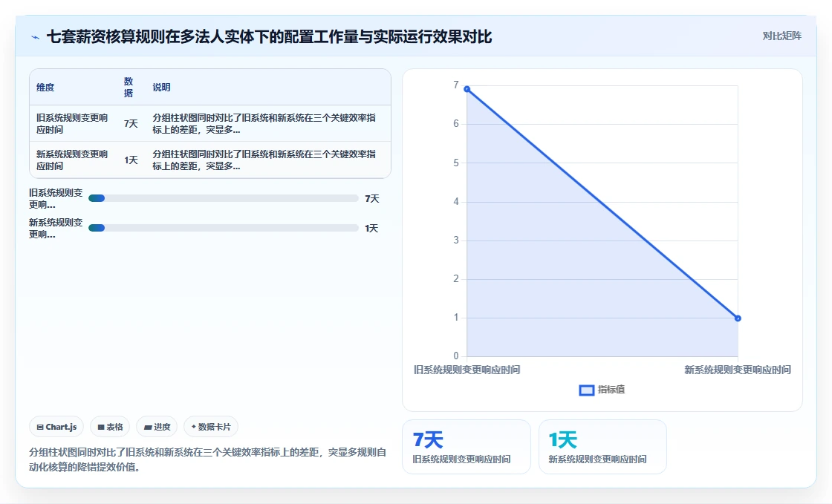Select the 进度 tag chip
Screen dimensions: 832x504
pos(157,427)
